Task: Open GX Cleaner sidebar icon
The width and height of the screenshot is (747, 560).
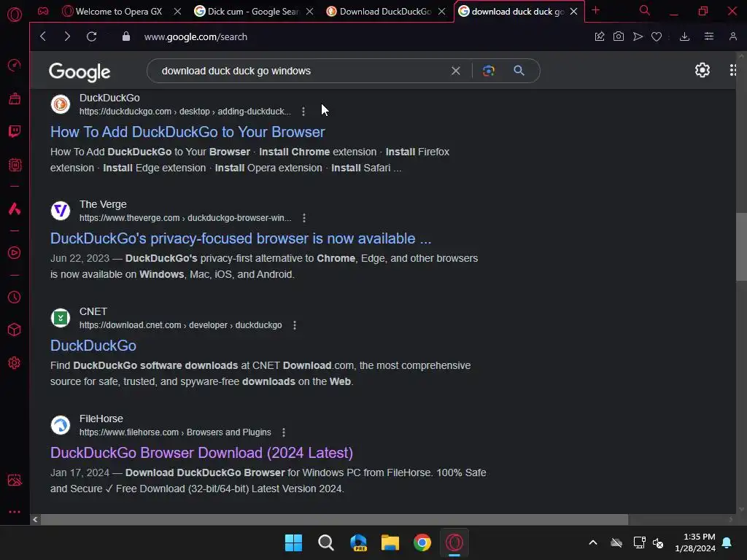Action: click(15, 98)
